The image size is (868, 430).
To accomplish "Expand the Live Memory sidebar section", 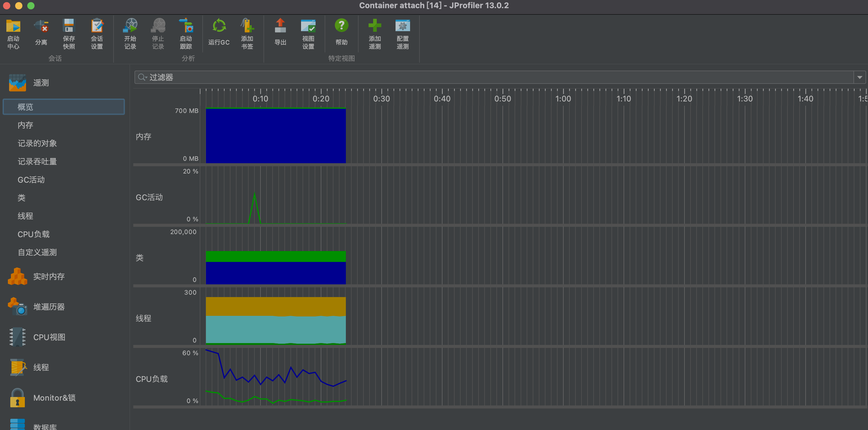I will tap(48, 277).
